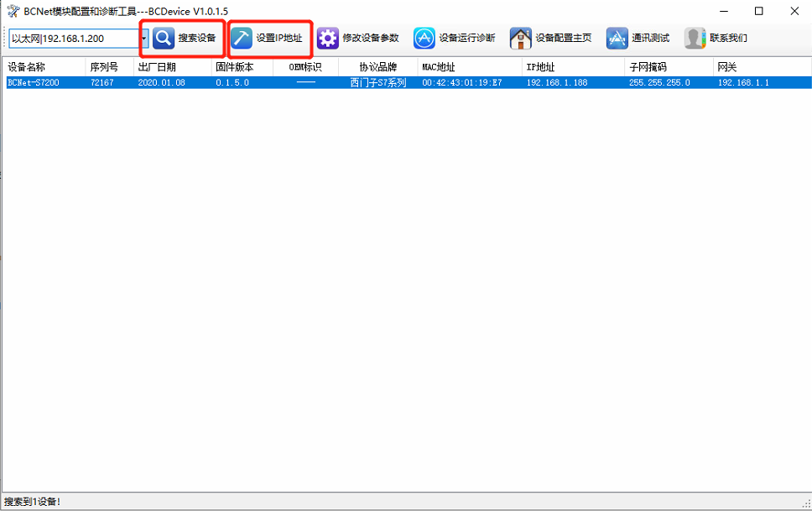Click the 联系我们 button label
The height and width of the screenshot is (511, 812).
(x=729, y=38)
